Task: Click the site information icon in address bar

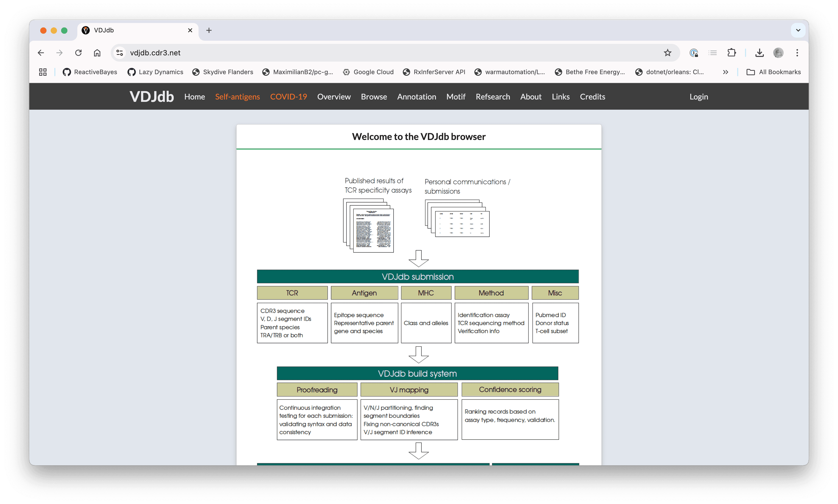Action: pos(120,53)
